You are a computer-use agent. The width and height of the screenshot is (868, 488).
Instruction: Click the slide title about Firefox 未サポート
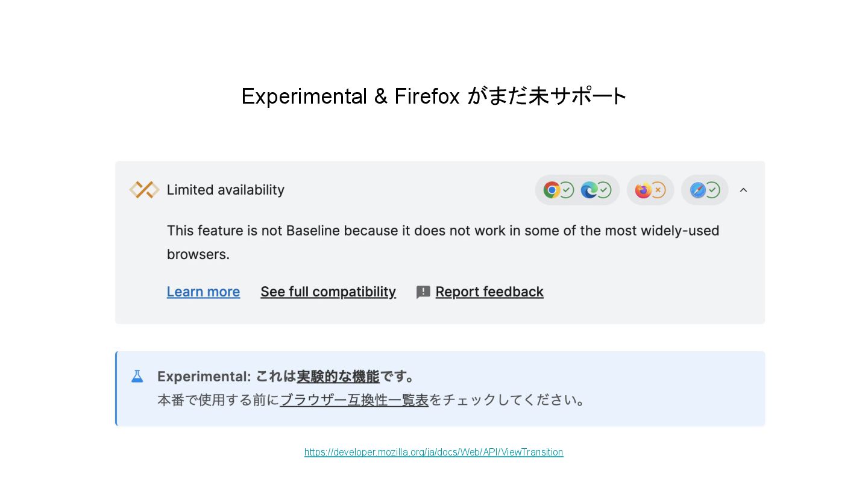click(x=434, y=96)
